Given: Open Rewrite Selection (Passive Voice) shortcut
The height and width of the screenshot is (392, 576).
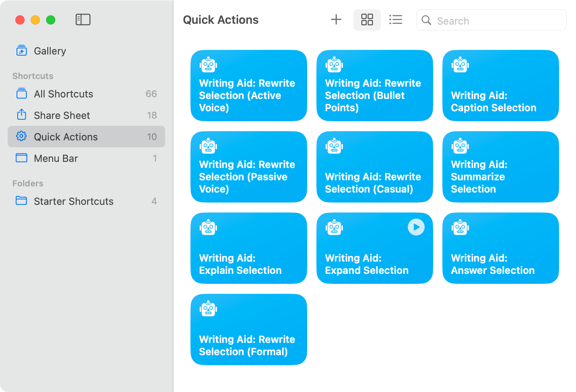Looking at the screenshot, I should point(249,167).
